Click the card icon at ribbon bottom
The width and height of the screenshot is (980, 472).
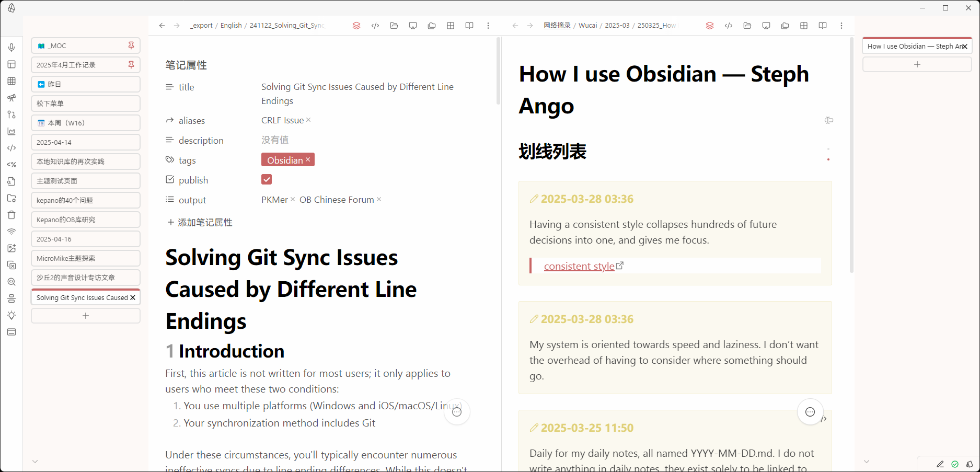point(11,332)
